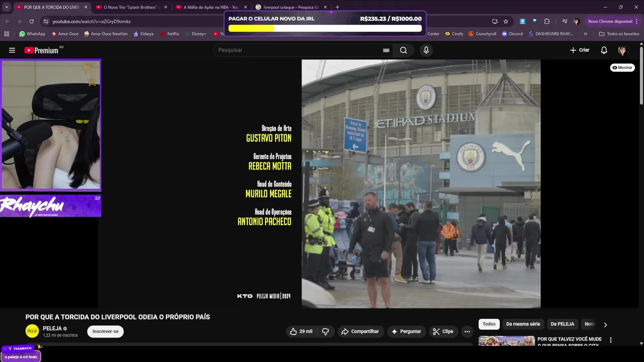
Task: Select the Da mesma série chip
Action: tap(523, 324)
